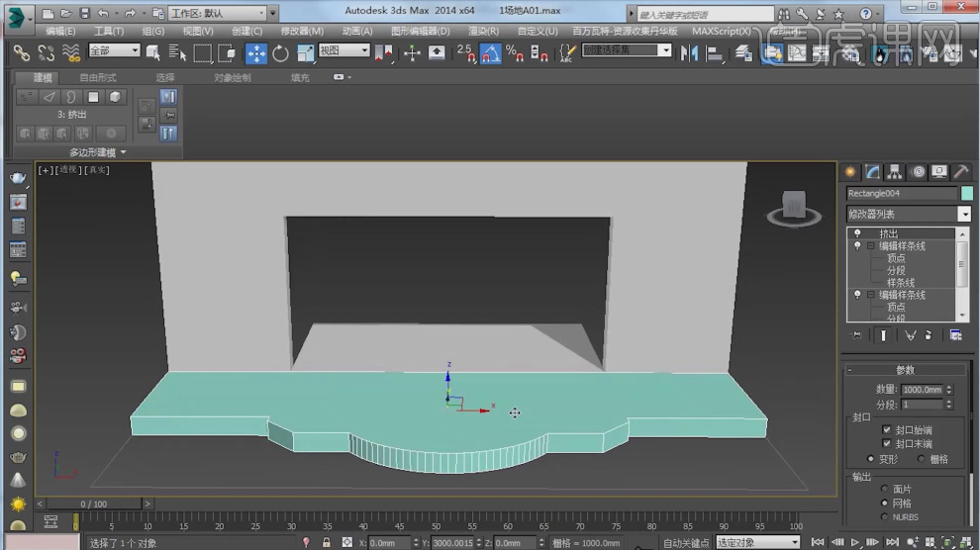Viewport: 980px width, 550px height.
Task: Open the named selection sets dropdown
Action: [627, 49]
